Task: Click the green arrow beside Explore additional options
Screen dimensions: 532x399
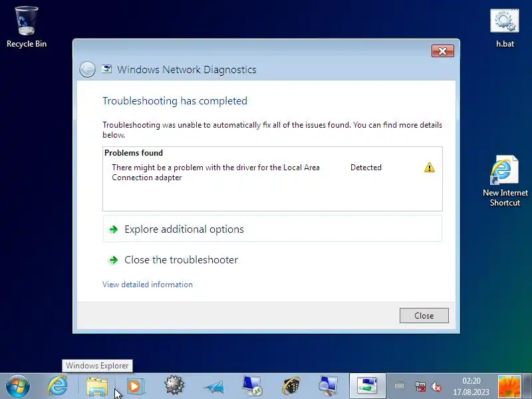Action: click(113, 229)
